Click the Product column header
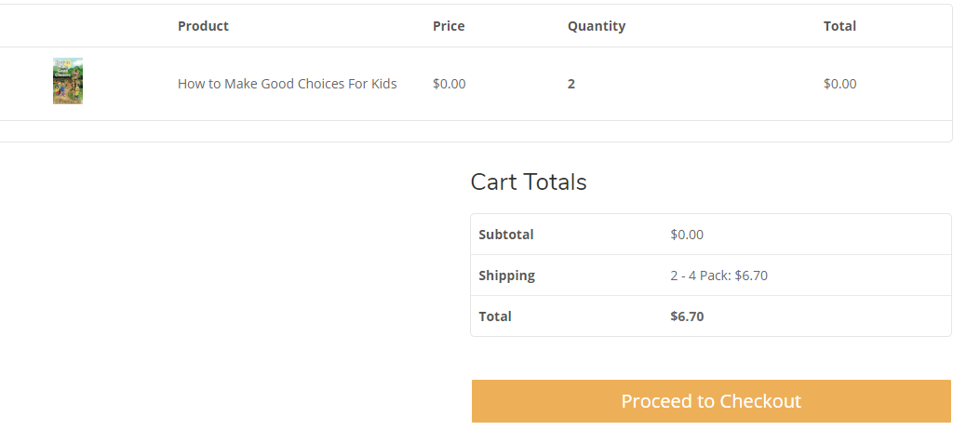Viewport: 980px width, 444px height. [x=203, y=26]
